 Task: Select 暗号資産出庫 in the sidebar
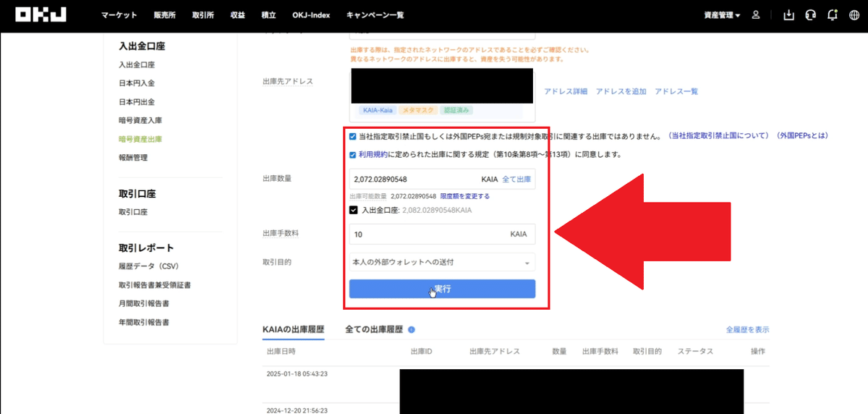(140, 139)
